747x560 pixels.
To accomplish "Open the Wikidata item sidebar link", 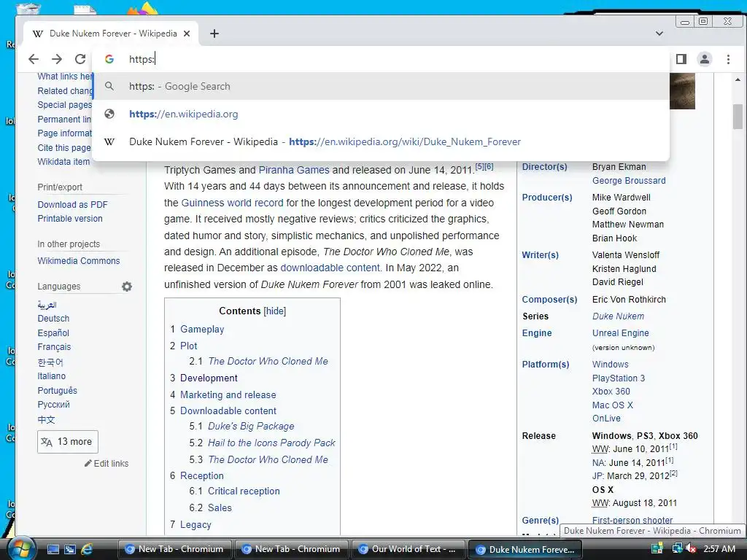I will 63,162.
